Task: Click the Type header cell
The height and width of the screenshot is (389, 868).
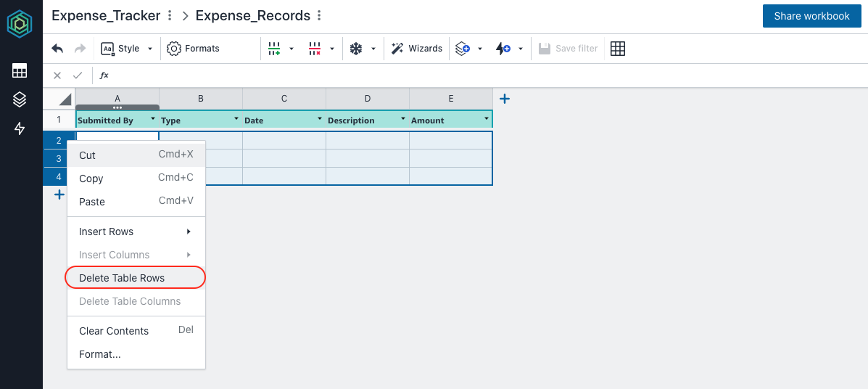Action: [200, 120]
